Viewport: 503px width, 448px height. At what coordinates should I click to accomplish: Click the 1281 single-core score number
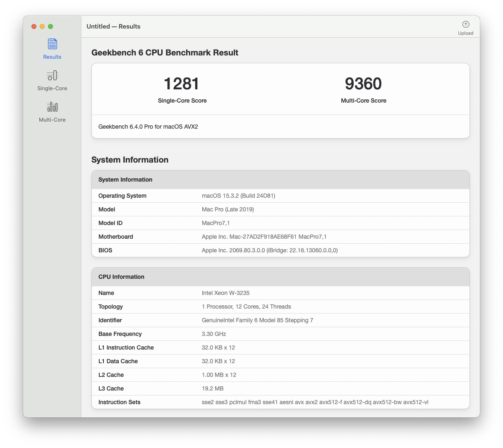tap(182, 84)
